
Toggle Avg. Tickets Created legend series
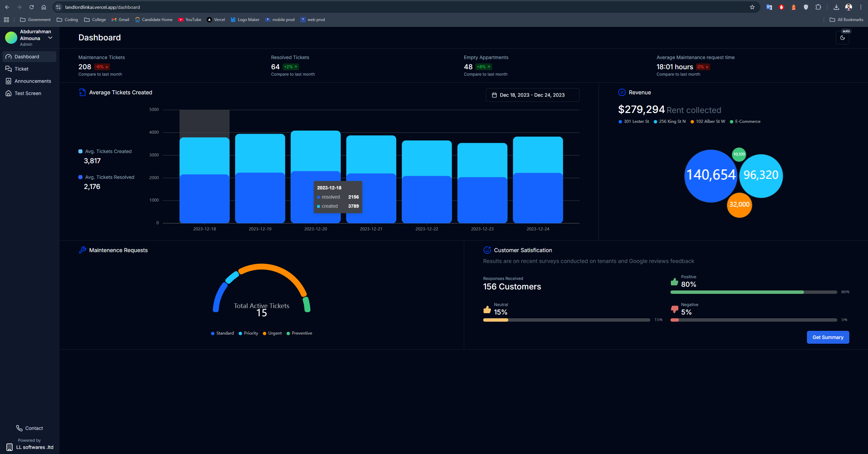point(108,151)
